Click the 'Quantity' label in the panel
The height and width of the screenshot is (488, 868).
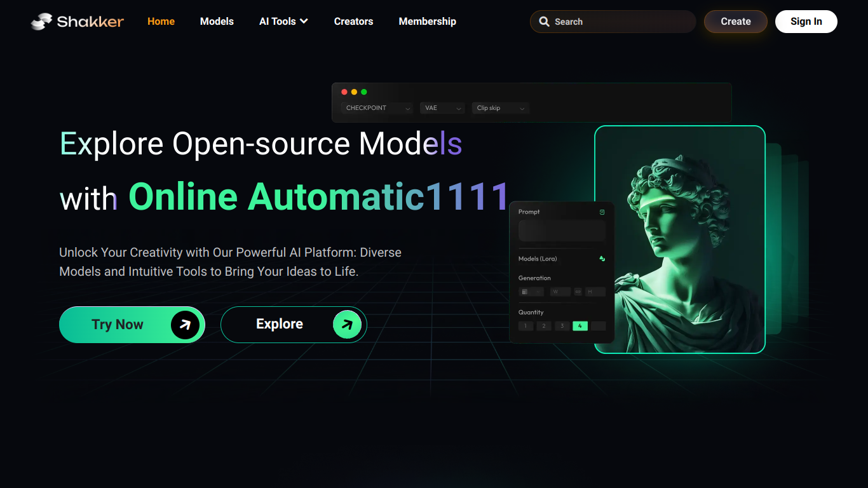[x=531, y=312]
